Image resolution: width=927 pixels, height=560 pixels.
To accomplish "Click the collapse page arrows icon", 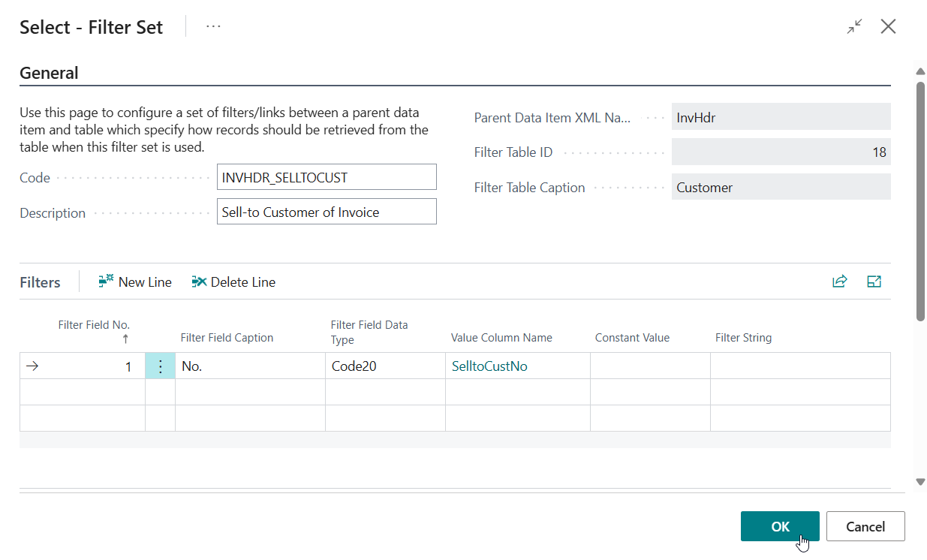I will 854,27.
